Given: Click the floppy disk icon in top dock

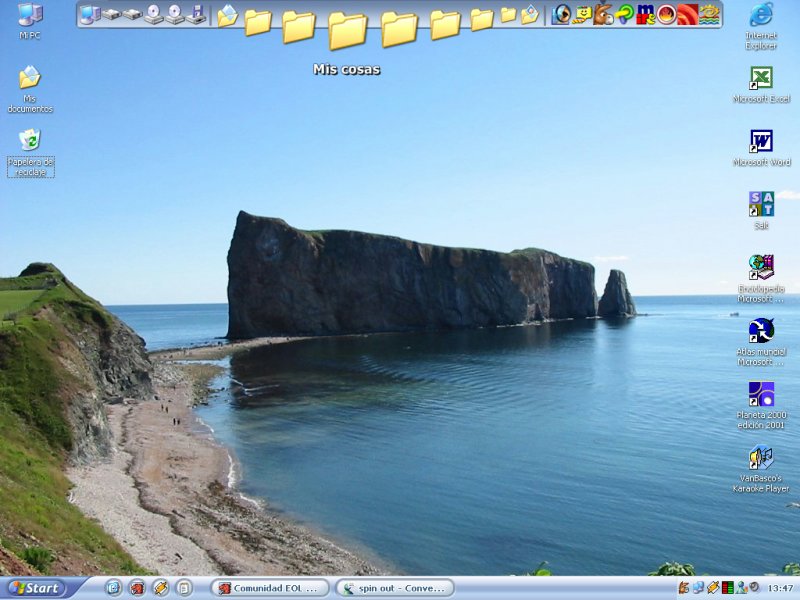Looking at the screenshot, I should (x=197, y=14).
